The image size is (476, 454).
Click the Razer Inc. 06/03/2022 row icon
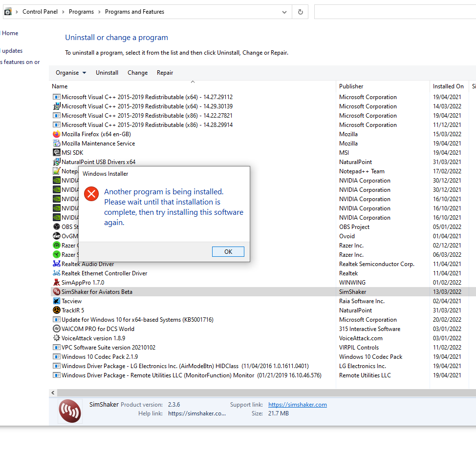tap(57, 255)
